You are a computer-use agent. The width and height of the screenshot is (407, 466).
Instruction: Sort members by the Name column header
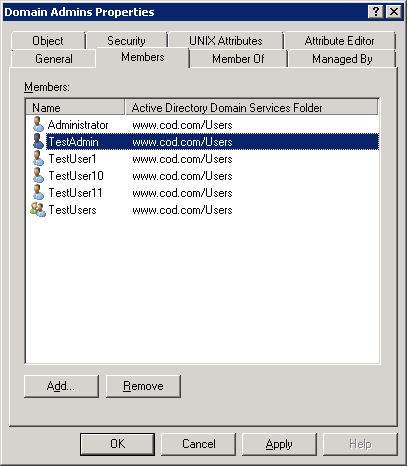click(x=75, y=107)
